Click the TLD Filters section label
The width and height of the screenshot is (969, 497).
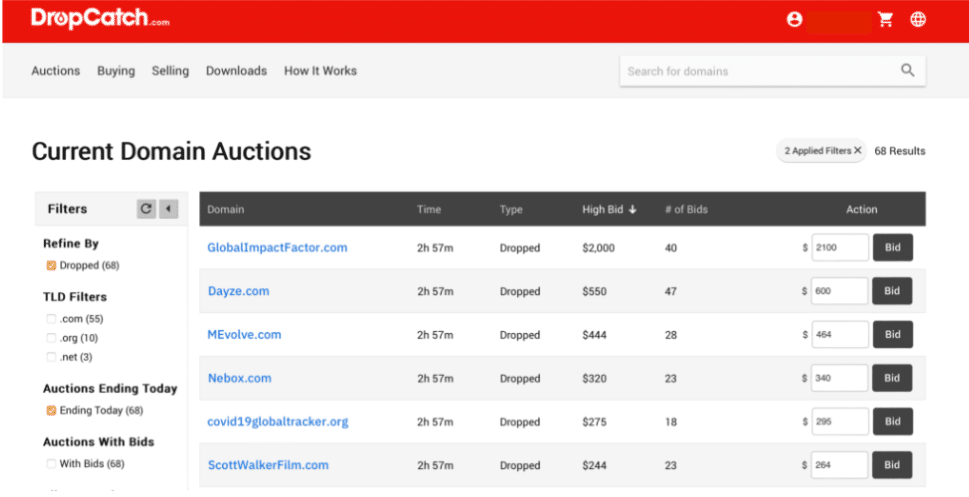pos(75,297)
